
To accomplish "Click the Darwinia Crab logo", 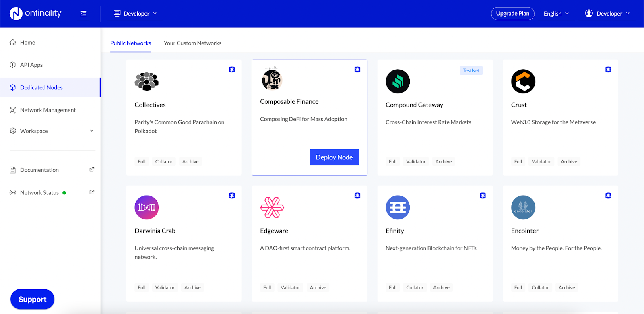I will [147, 207].
